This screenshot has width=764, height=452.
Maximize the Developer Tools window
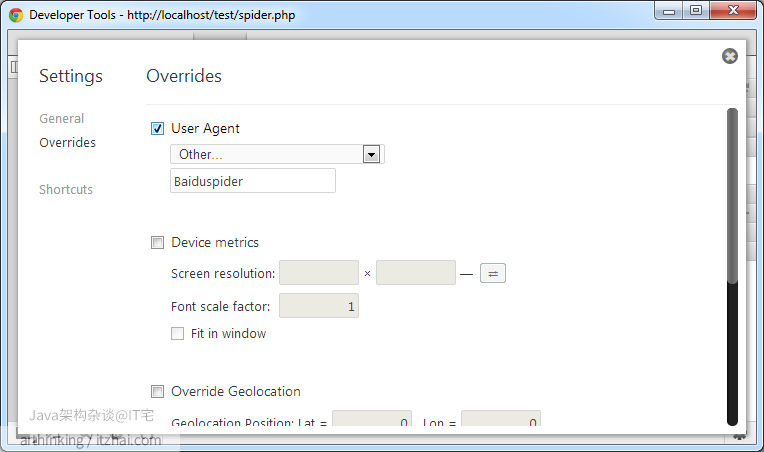(x=696, y=11)
